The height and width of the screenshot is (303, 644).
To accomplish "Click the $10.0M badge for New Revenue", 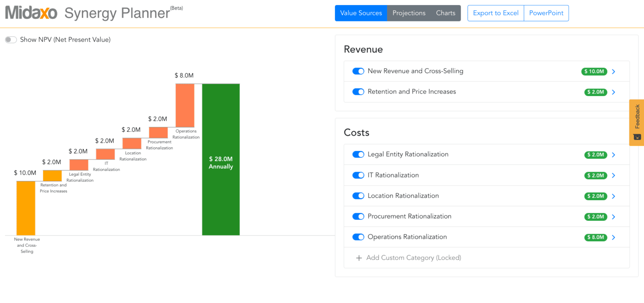I will [x=594, y=71].
